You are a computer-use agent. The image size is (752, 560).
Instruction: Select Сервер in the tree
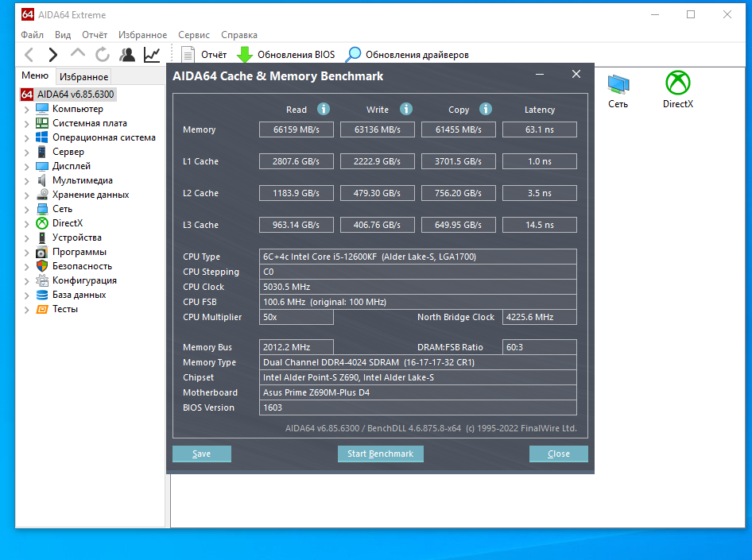(x=68, y=152)
